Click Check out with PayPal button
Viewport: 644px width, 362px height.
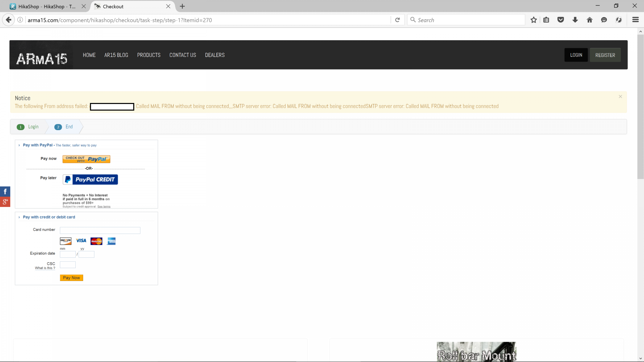pos(86,159)
